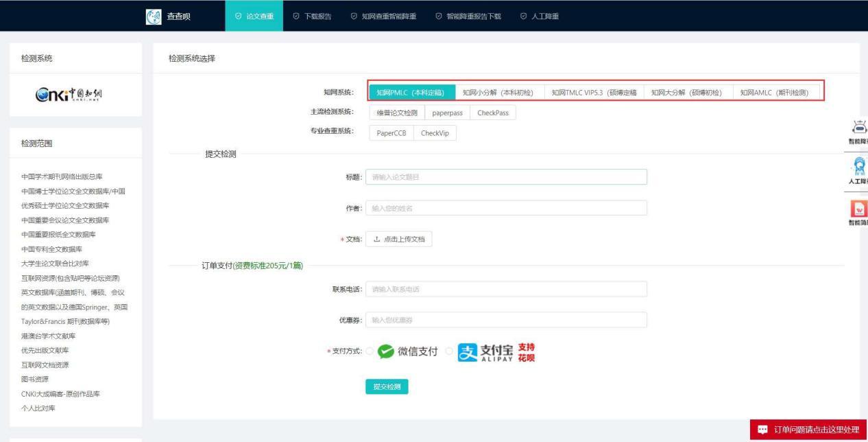
Task: Click the 查查呗 logo icon
Action: [x=154, y=16]
